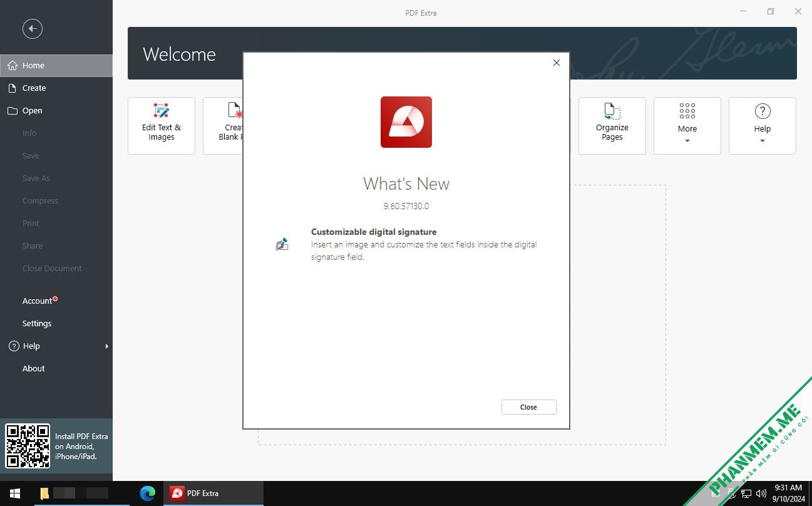
Task: Launch Microsoft Edge from the taskbar
Action: [148, 493]
